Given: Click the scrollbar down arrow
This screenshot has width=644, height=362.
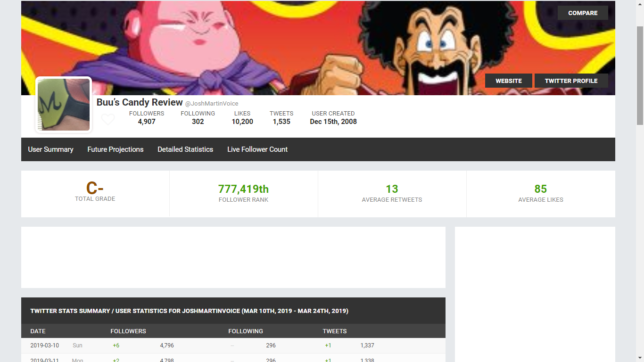Looking at the screenshot, I should [x=640, y=358].
